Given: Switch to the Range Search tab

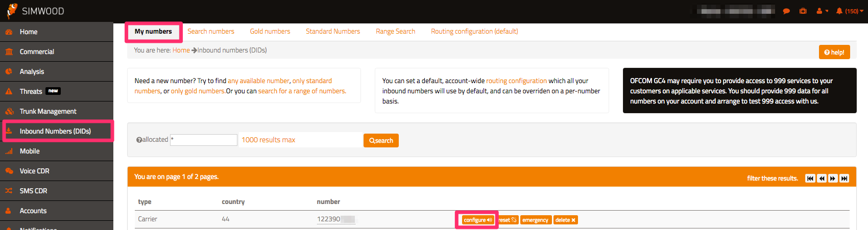Looking at the screenshot, I should pyautogui.click(x=396, y=32).
